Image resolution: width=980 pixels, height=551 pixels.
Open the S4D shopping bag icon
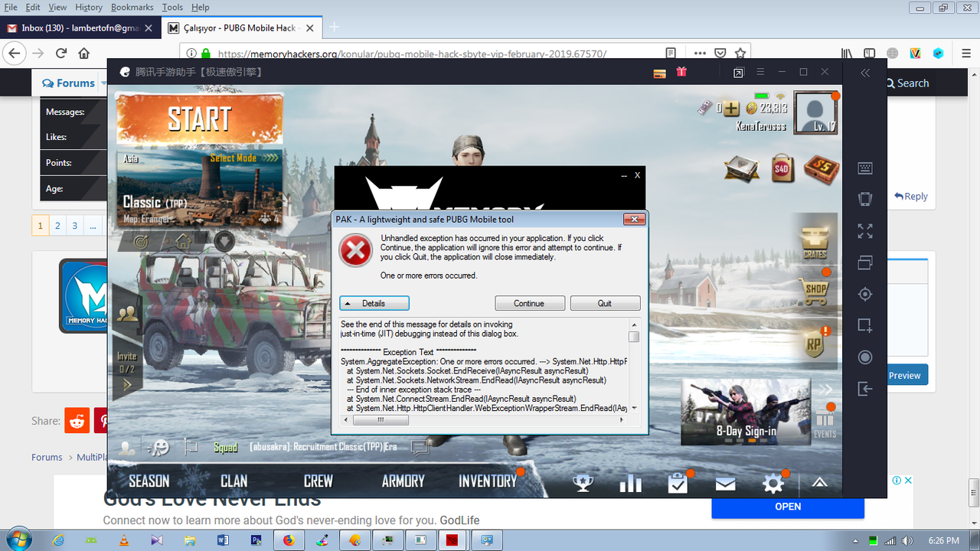pos(782,168)
